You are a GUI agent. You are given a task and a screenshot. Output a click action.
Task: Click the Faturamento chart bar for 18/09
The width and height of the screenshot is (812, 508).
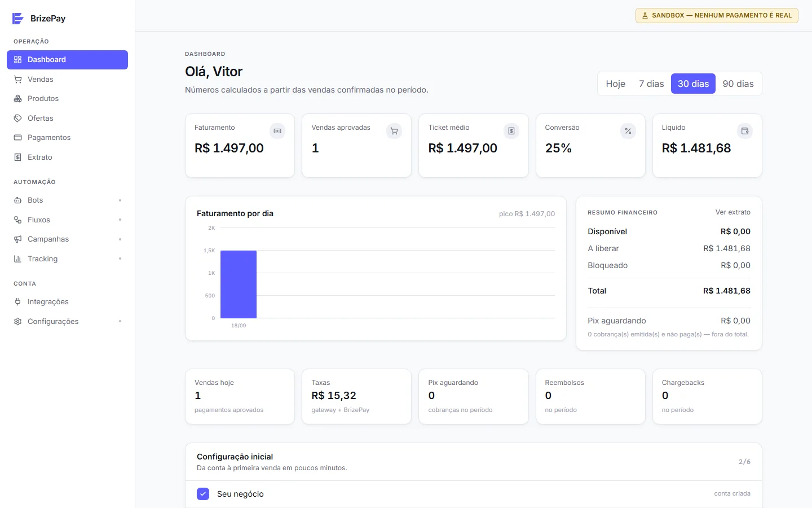coord(239,284)
